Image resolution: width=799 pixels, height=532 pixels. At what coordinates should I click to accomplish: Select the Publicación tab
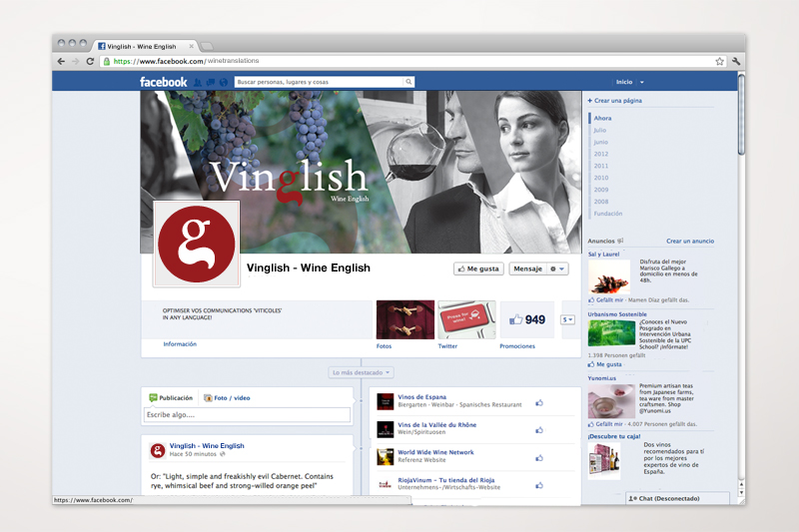[x=171, y=398]
